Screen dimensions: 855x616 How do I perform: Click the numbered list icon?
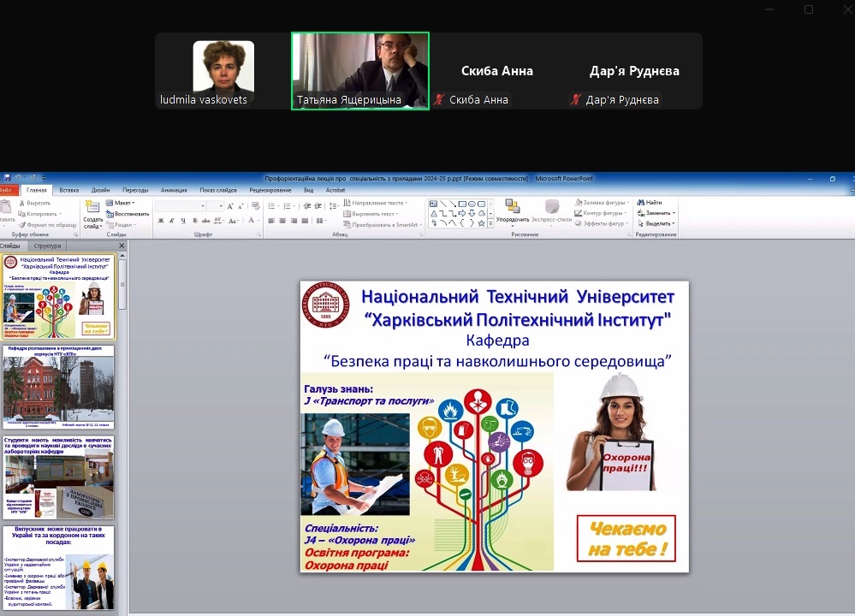point(288,206)
